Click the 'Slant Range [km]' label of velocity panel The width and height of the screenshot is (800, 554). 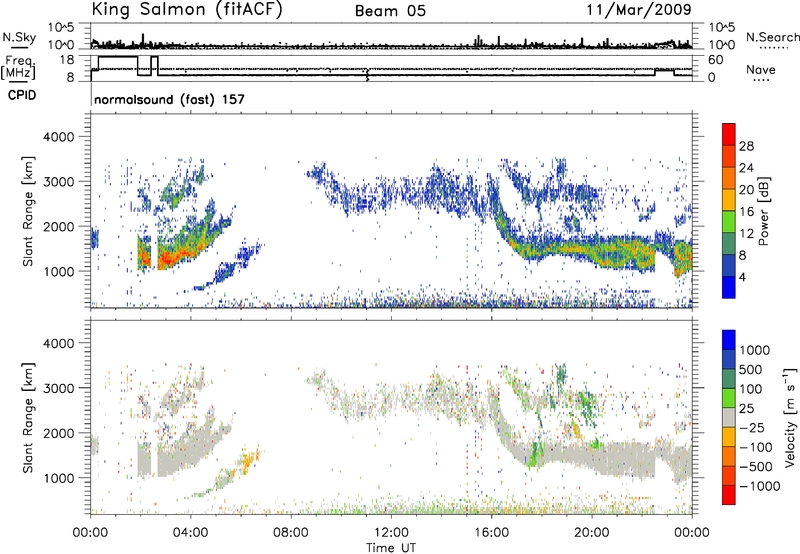(28, 417)
